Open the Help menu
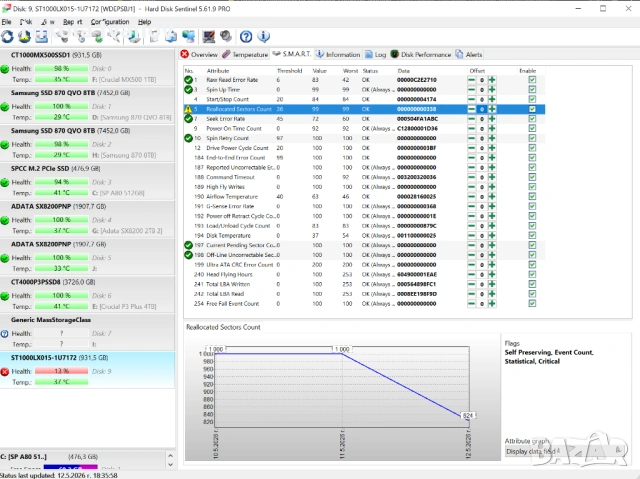640x479 pixels. (144, 22)
